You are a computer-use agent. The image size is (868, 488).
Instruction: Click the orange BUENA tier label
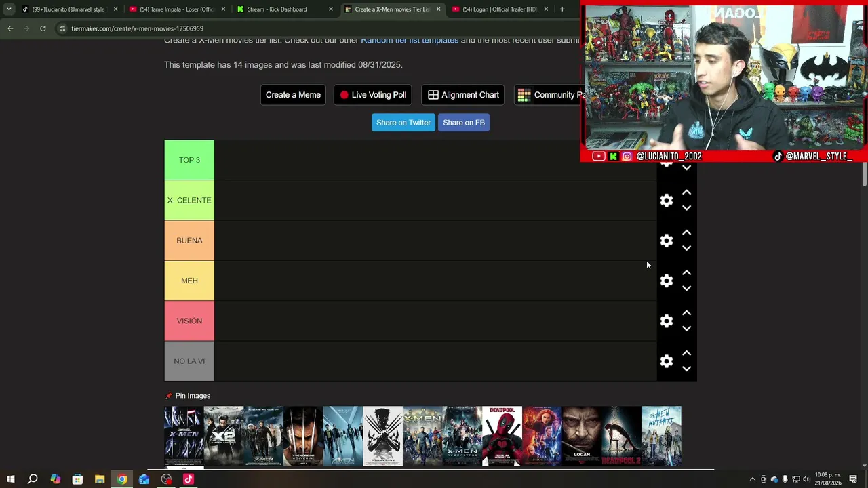pyautogui.click(x=189, y=241)
